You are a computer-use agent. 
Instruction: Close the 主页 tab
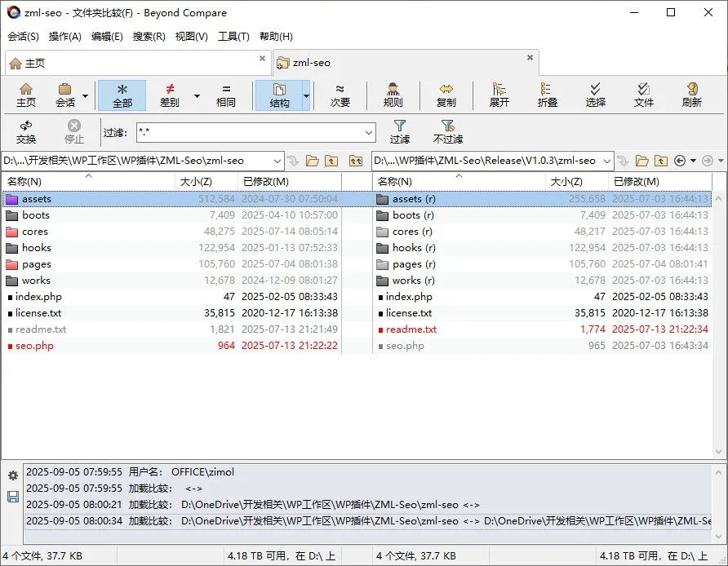pos(262,58)
